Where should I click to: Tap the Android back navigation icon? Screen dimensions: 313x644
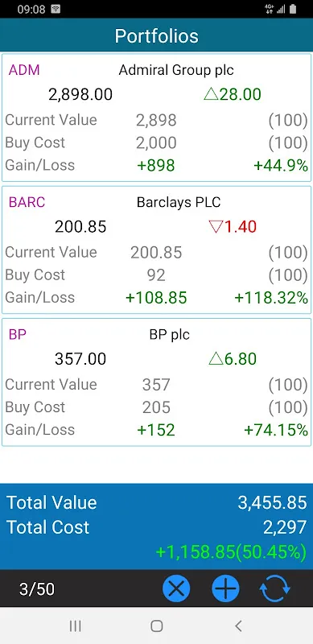click(x=238, y=626)
